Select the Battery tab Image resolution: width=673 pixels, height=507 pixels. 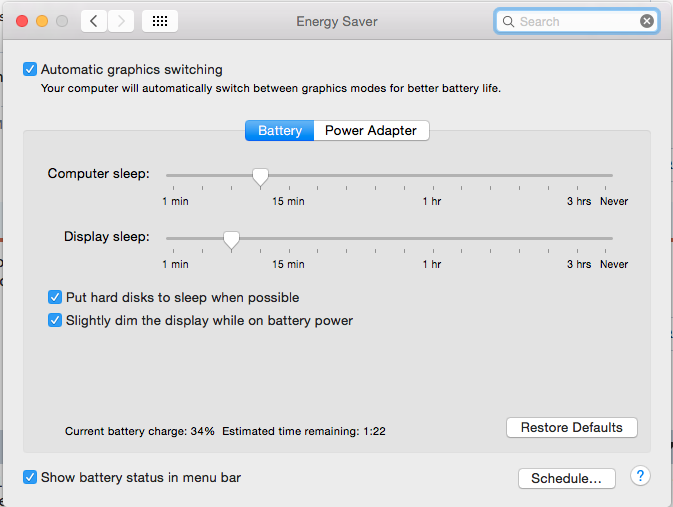pyautogui.click(x=279, y=131)
